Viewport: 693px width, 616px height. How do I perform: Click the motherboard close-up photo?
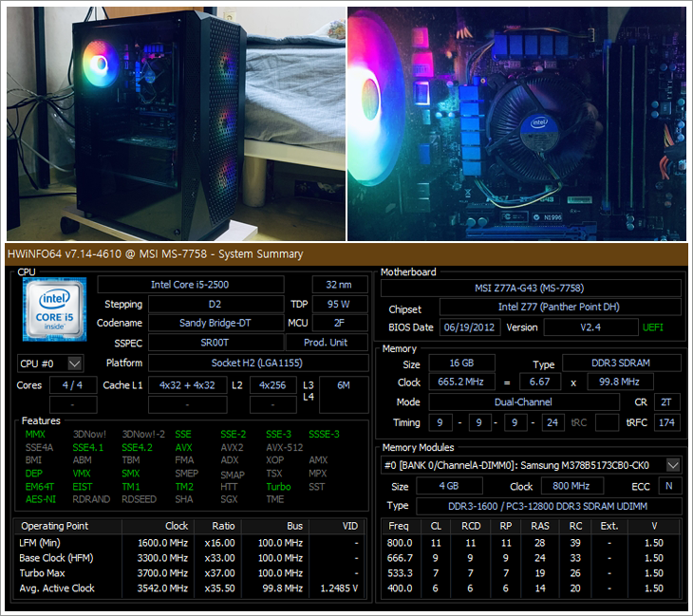point(516,123)
